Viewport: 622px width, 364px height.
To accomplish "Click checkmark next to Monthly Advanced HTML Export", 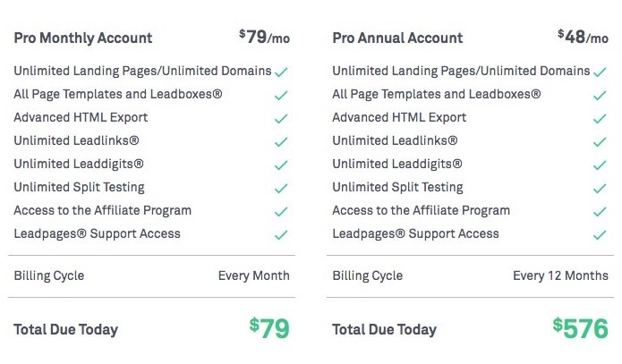I will tap(281, 119).
